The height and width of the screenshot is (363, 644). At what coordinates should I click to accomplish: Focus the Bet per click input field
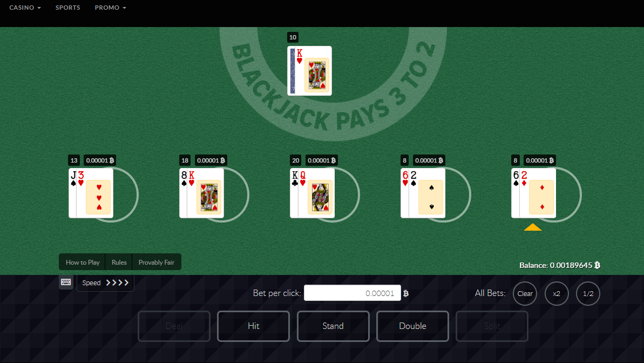coord(352,293)
